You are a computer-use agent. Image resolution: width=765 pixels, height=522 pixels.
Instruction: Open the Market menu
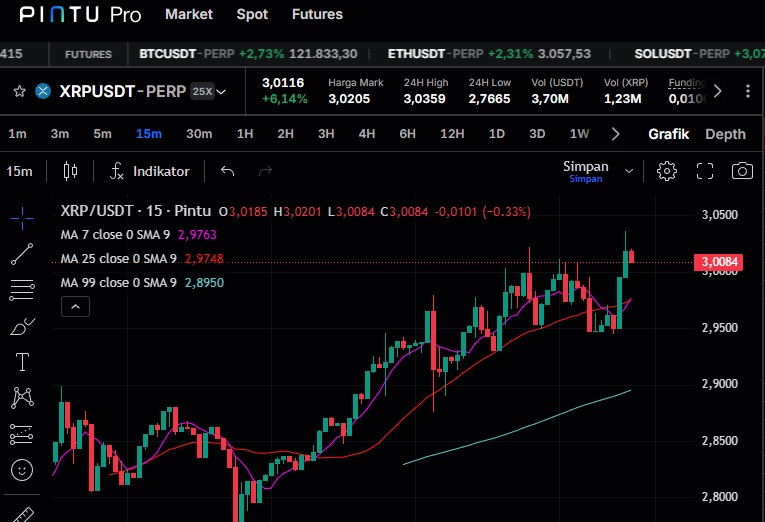point(189,14)
